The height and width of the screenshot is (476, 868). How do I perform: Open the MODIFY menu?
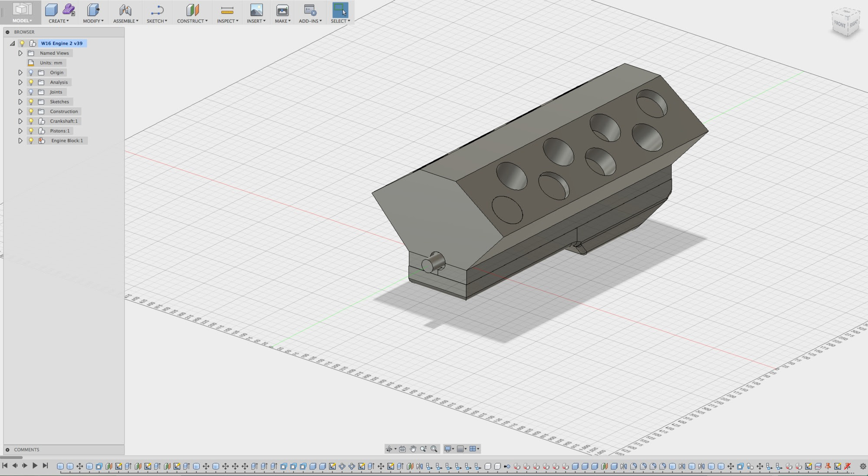point(93,21)
